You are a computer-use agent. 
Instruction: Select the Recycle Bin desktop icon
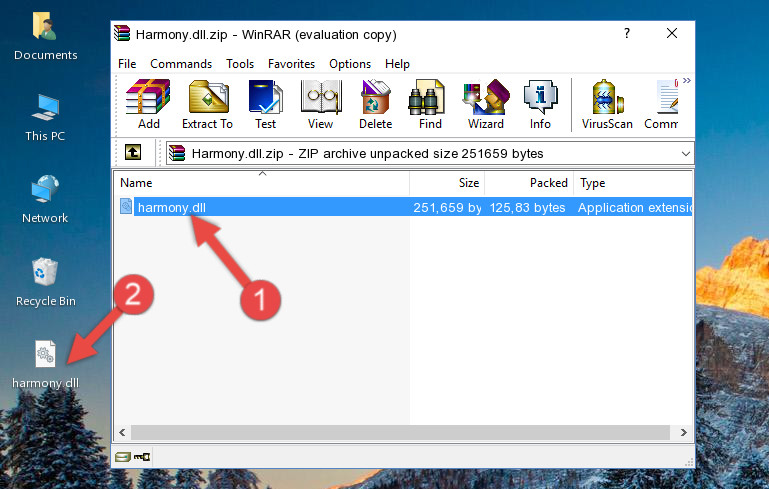[46, 282]
